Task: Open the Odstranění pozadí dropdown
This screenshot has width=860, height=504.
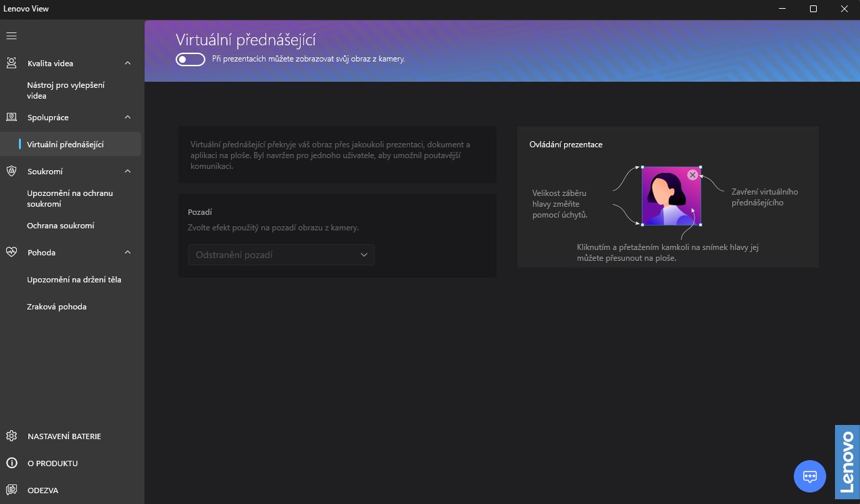Action: point(281,255)
